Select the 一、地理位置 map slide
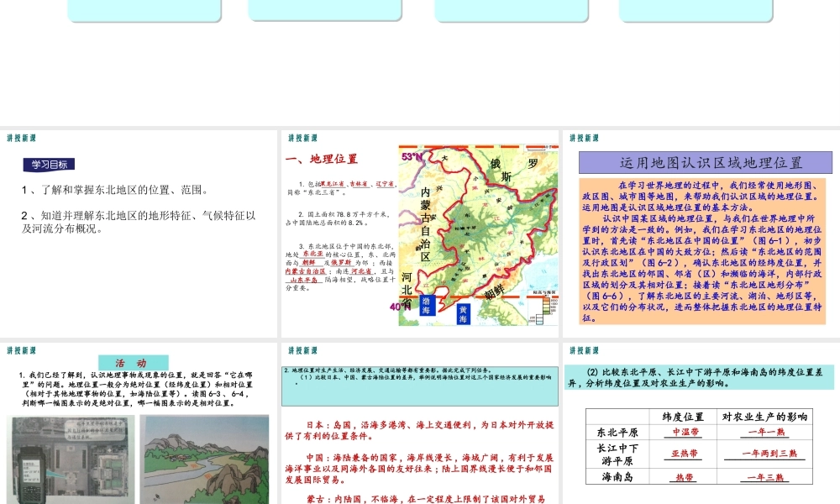840x504 pixels. (x=419, y=233)
